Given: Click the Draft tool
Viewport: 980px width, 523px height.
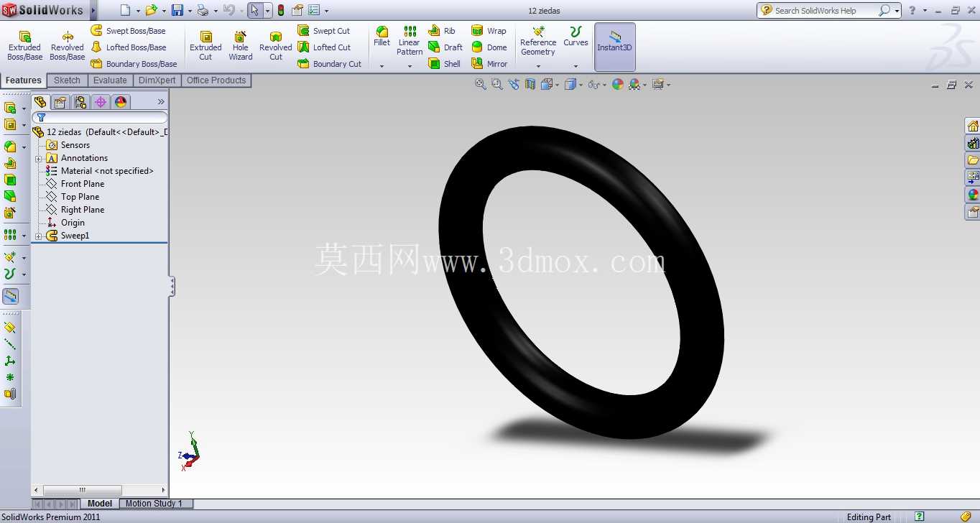Looking at the screenshot, I should pyautogui.click(x=445, y=47).
